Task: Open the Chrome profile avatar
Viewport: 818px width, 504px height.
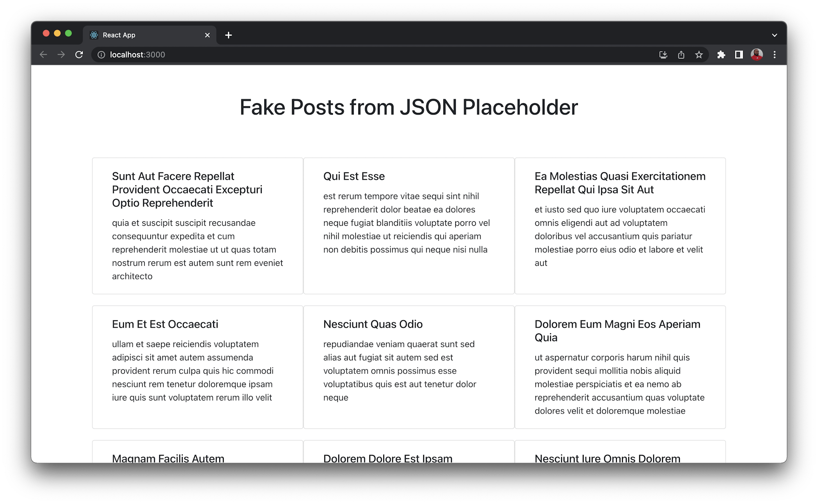Action: (x=757, y=54)
